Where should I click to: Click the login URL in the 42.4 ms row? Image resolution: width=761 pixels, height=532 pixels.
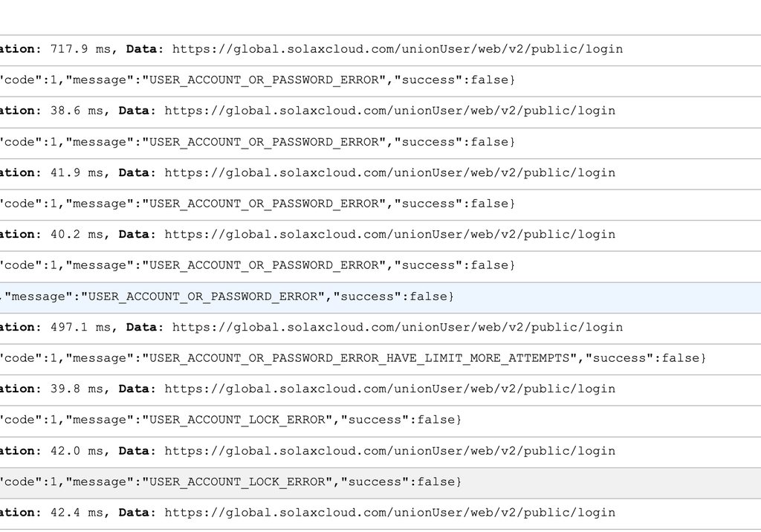(389, 513)
